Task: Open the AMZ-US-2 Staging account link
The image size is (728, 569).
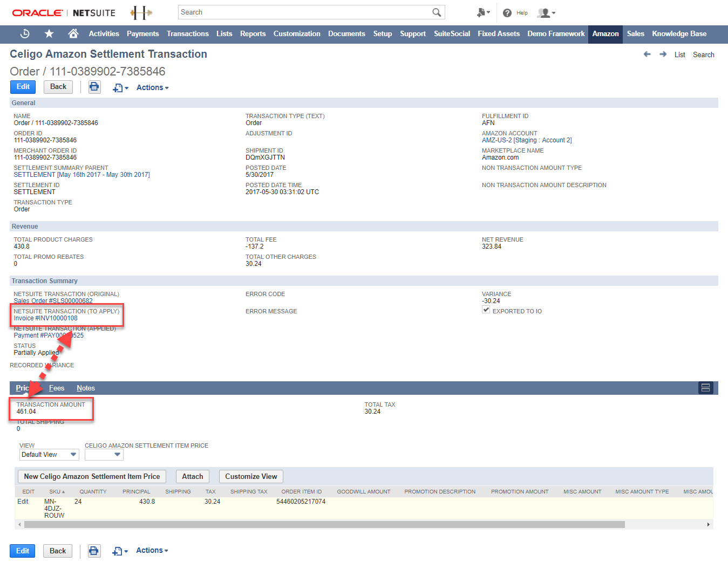Action: click(x=527, y=140)
